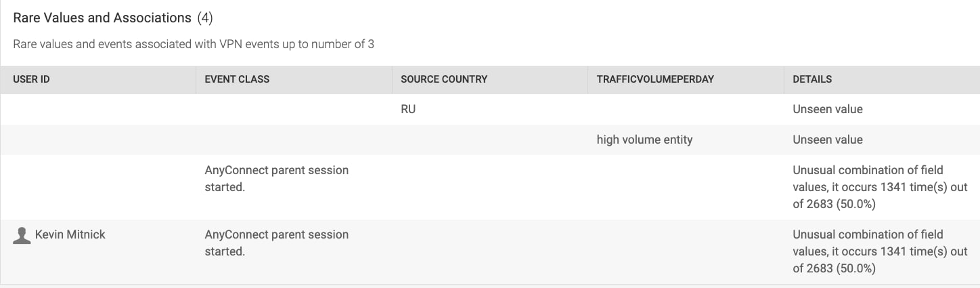Click the DETAILS column header
This screenshot has height=288, width=980.
click(812, 79)
